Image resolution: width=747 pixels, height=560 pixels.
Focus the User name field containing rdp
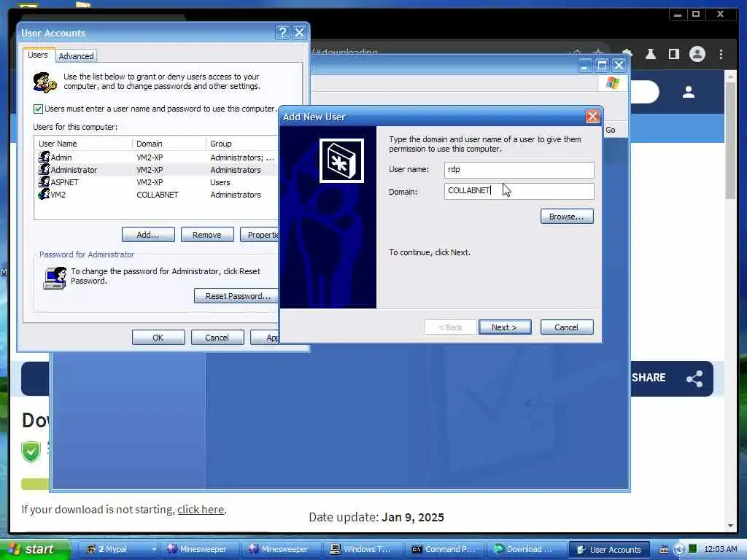click(x=519, y=169)
